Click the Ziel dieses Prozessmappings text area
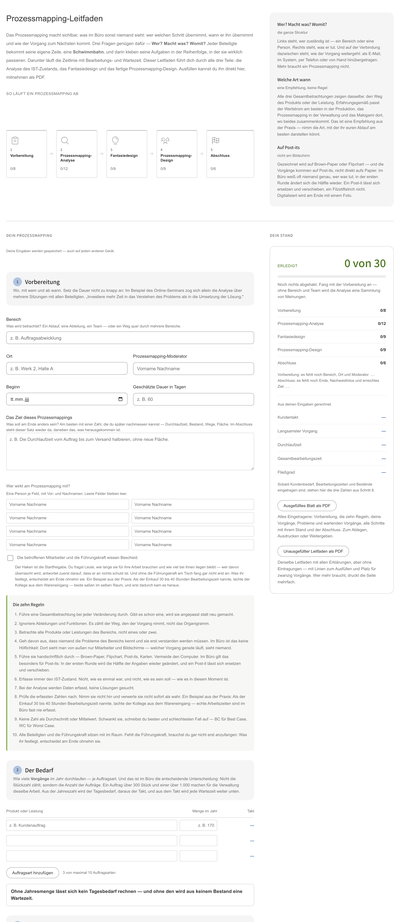The width and height of the screenshot is (400, 922). (130, 452)
